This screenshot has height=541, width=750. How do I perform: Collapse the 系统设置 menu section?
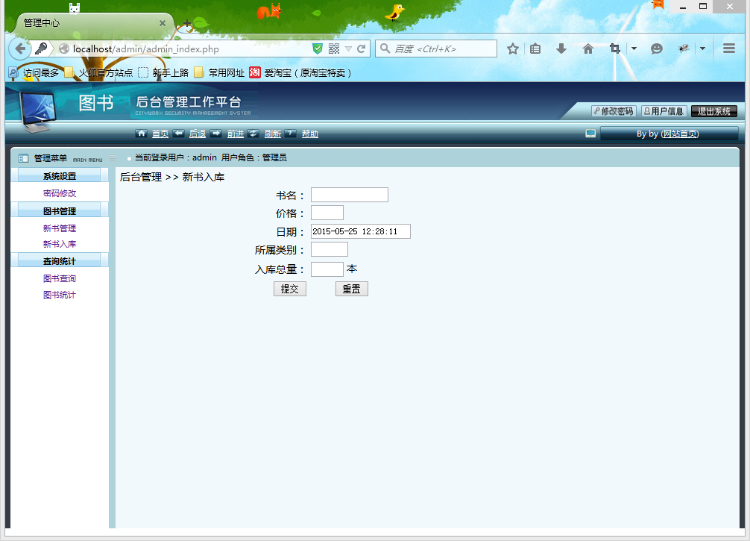coord(59,176)
